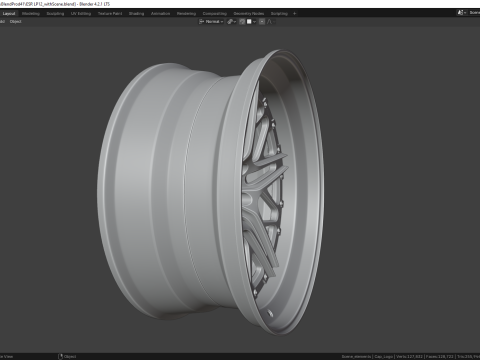Switch to the Compositing workspace tab

(x=215, y=14)
